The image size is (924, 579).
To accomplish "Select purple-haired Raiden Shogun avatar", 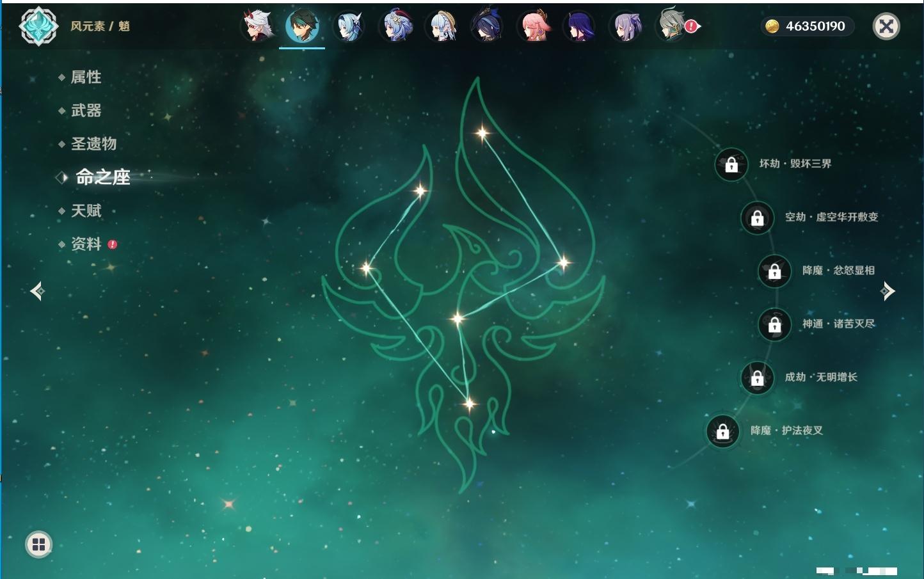I will point(580,26).
